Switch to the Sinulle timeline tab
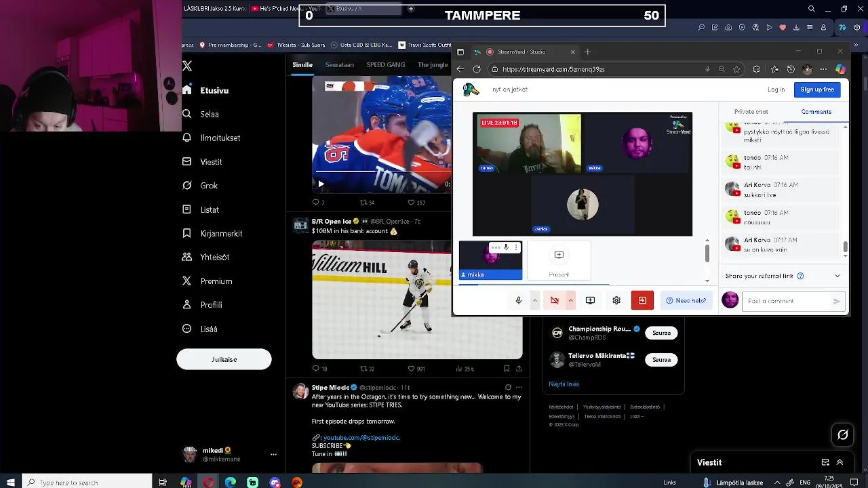The height and width of the screenshot is (488, 868). pyautogui.click(x=302, y=65)
